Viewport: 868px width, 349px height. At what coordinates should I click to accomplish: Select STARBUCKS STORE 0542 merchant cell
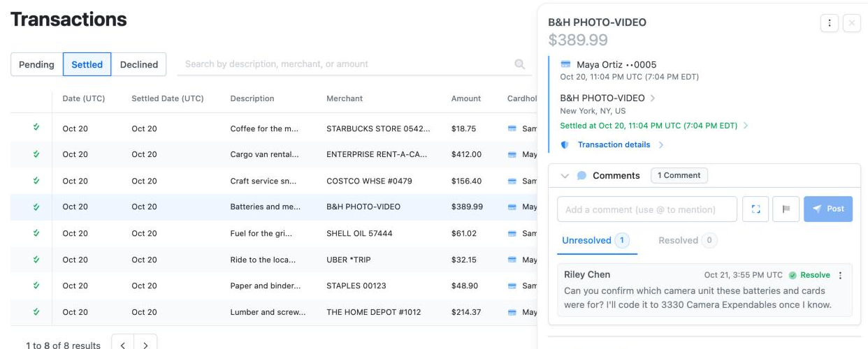pyautogui.click(x=378, y=128)
